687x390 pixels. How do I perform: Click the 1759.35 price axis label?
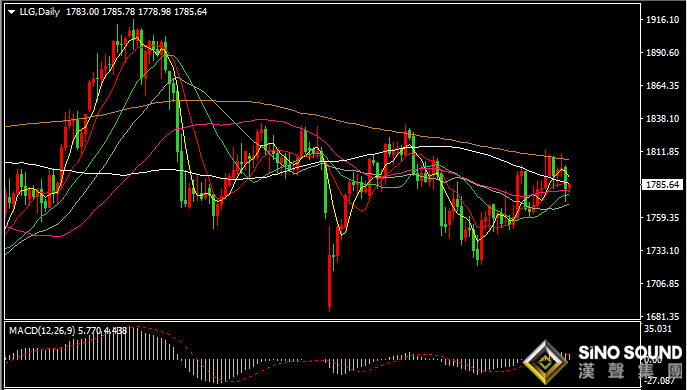coord(662,217)
